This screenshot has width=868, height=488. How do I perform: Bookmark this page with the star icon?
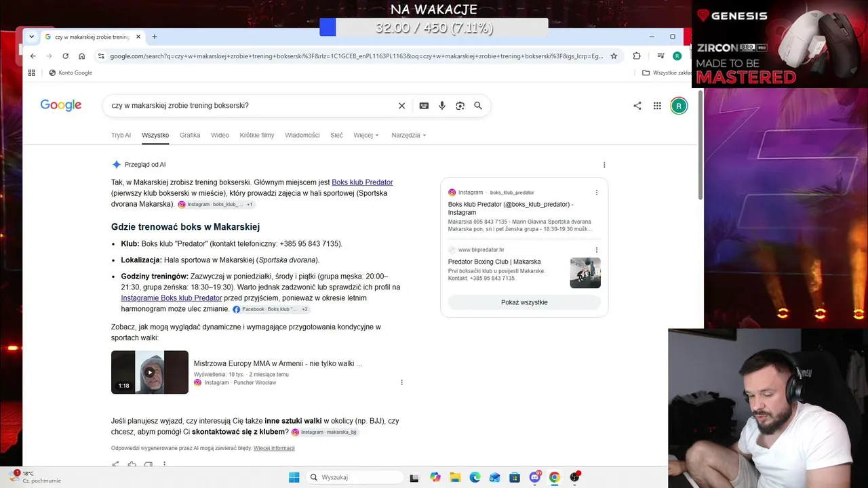click(x=614, y=56)
